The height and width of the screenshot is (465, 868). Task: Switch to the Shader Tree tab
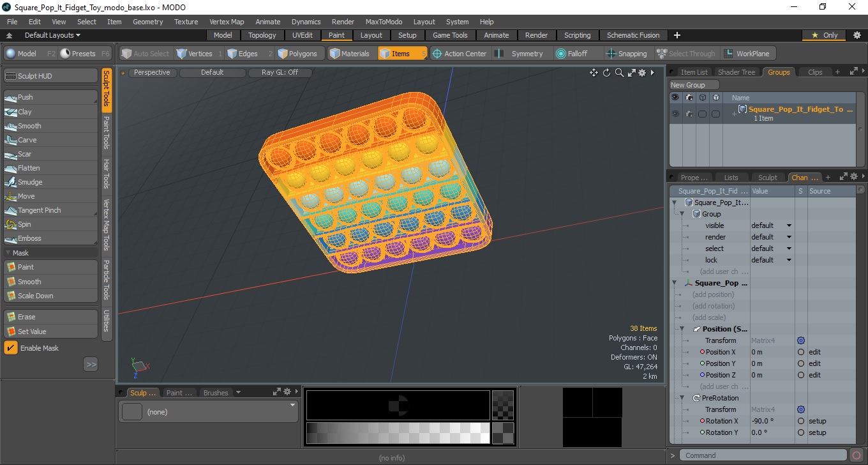click(x=736, y=72)
